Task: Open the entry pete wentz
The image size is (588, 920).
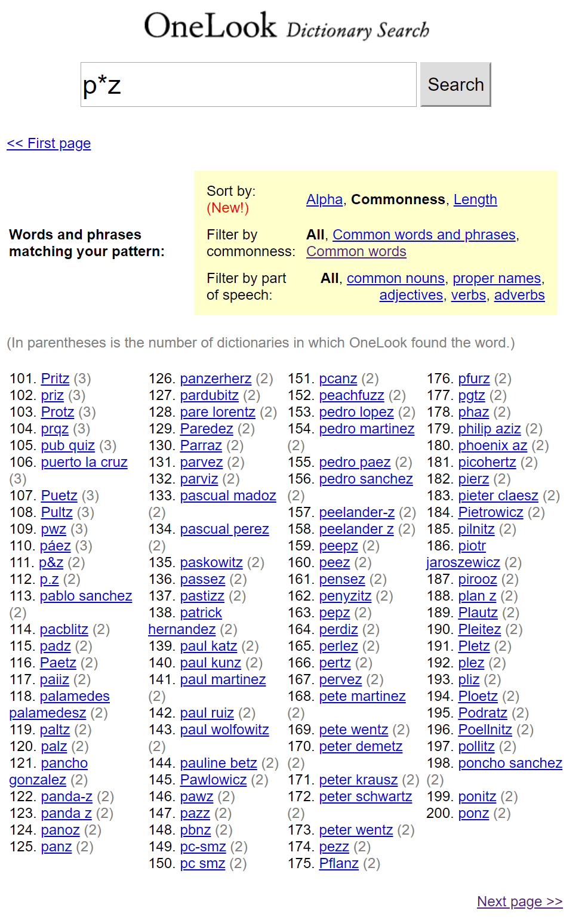Action: click(x=354, y=730)
